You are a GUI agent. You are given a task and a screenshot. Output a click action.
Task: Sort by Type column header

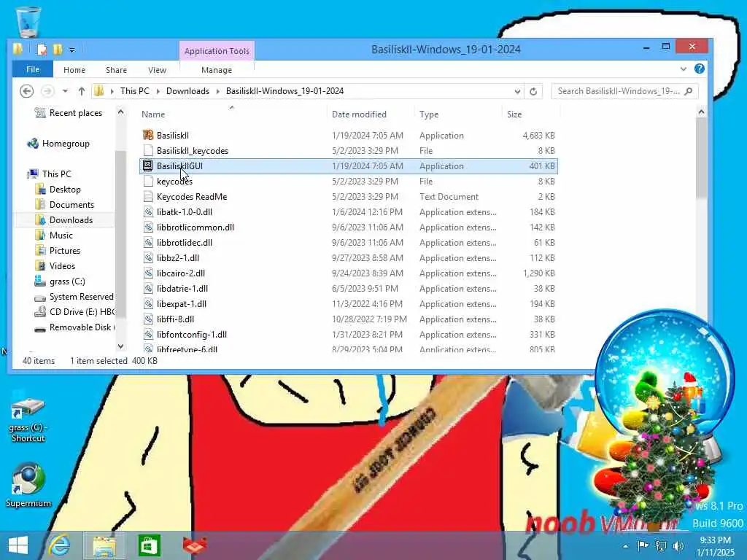(429, 114)
